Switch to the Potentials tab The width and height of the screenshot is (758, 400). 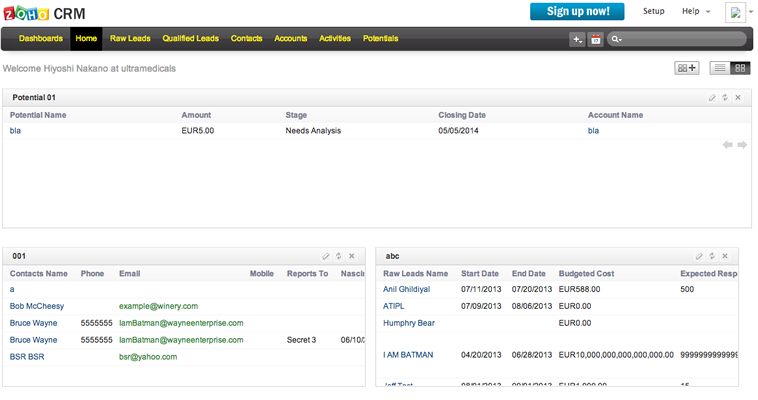(x=380, y=39)
